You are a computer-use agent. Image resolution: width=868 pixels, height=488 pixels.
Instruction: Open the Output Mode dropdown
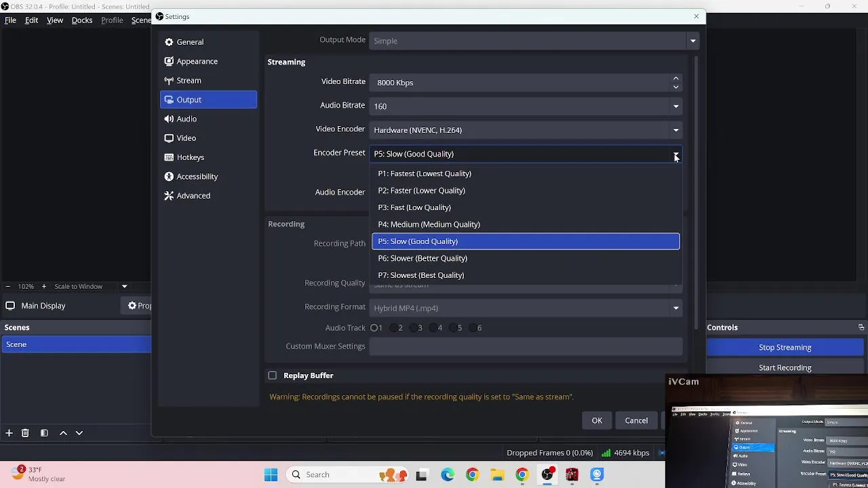click(x=534, y=41)
